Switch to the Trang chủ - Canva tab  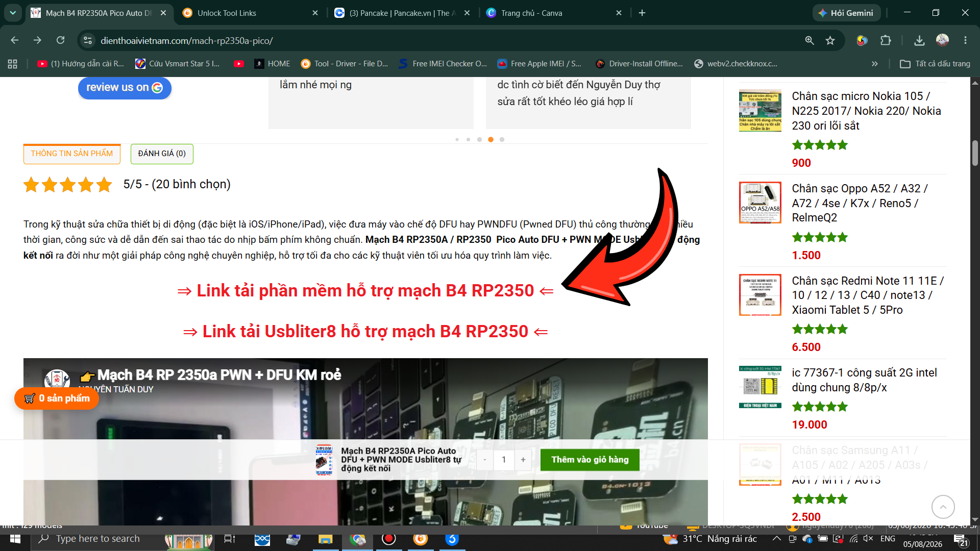click(554, 13)
